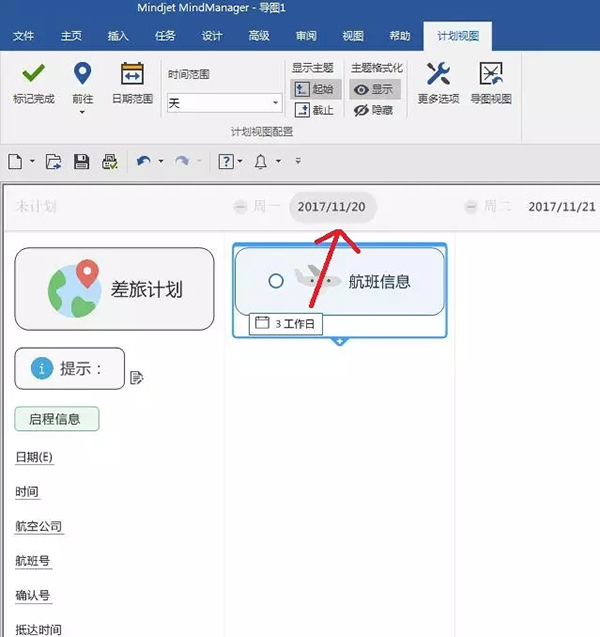Switch to the 插入 ribbon tab

coord(118,36)
